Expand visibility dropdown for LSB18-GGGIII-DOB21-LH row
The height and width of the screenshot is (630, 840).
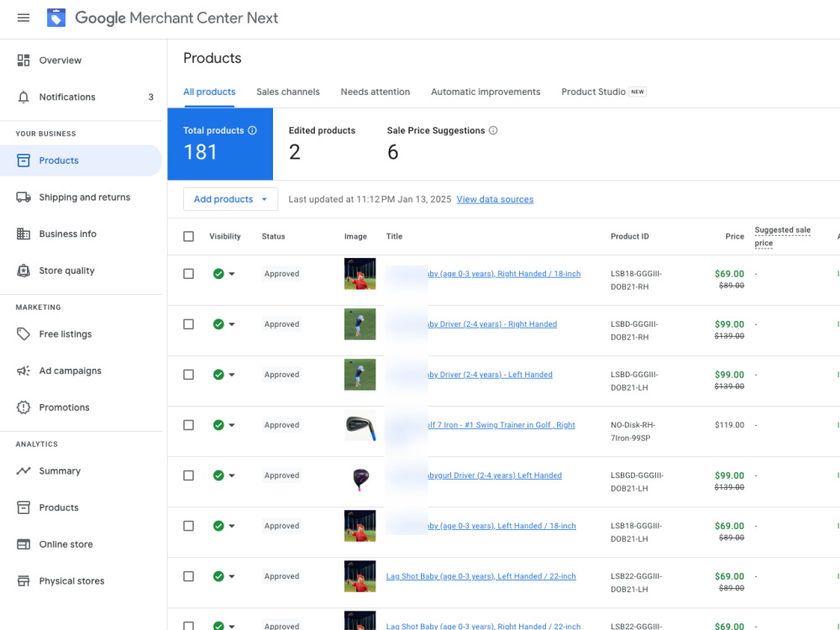point(232,526)
